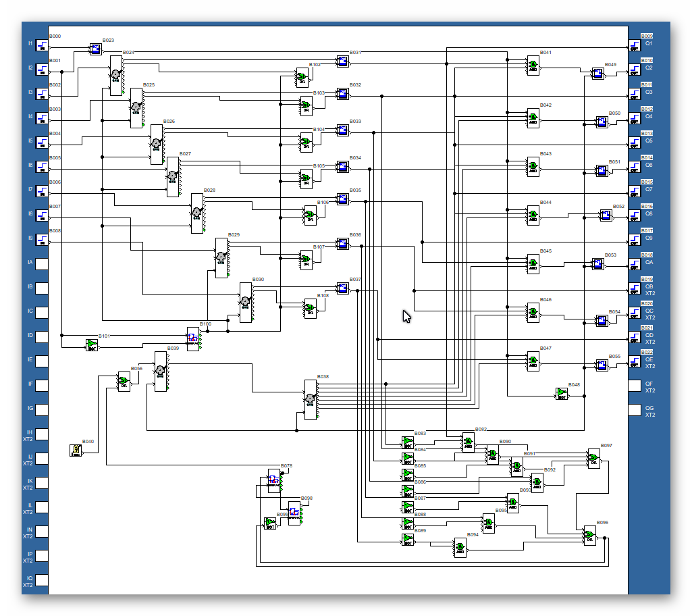
Task: Click the B083 NOT gate block
Action: tap(408, 442)
